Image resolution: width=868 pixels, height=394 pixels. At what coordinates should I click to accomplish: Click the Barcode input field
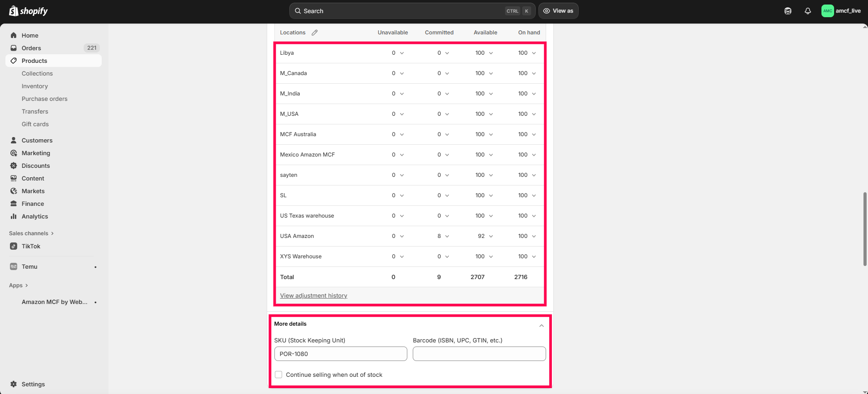pyautogui.click(x=479, y=354)
